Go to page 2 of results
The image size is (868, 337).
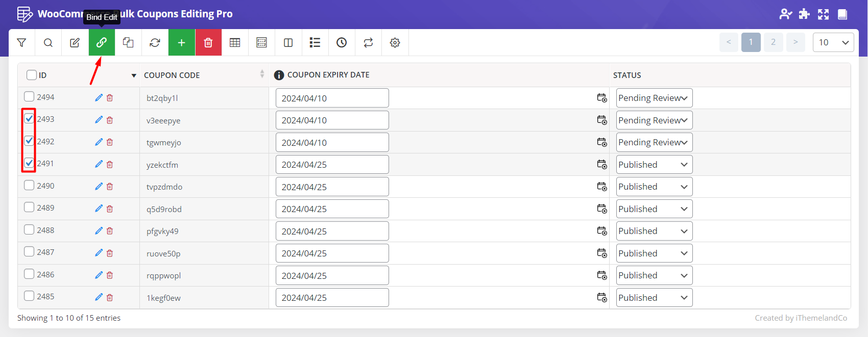point(773,42)
